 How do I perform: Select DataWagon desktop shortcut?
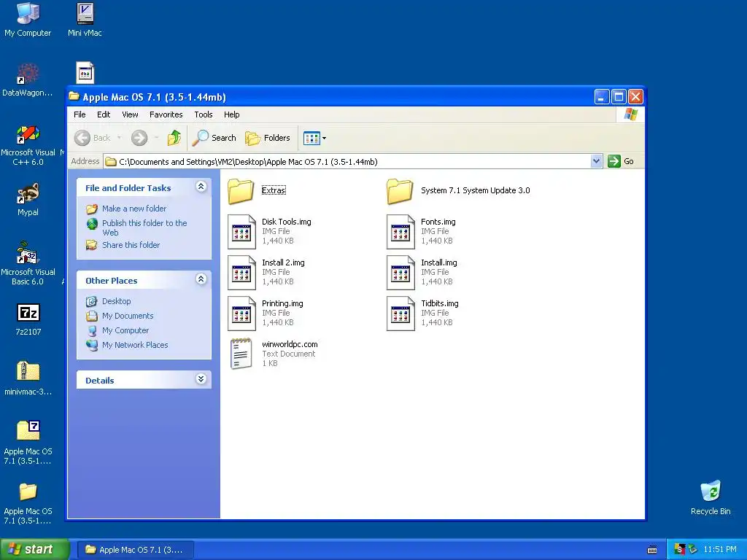(28, 80)
